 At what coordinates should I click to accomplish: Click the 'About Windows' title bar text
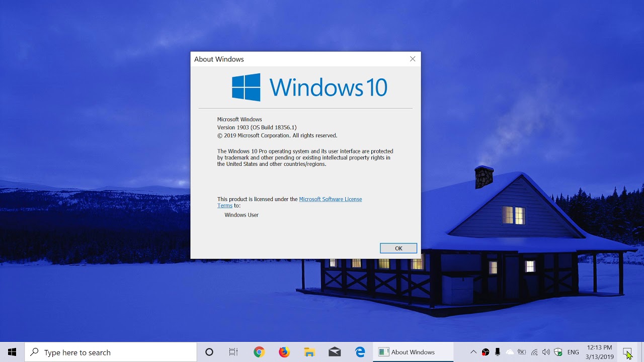point(219,59)
